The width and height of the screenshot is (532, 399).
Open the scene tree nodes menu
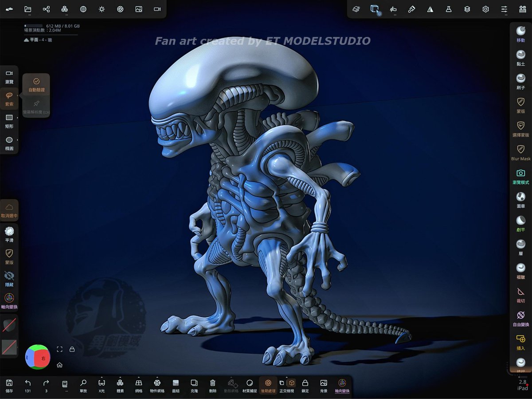[46, 9]
